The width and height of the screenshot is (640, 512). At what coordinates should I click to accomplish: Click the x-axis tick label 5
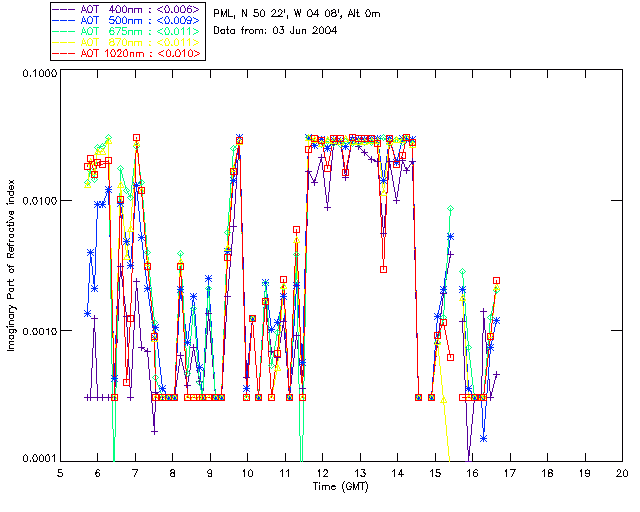tap(60, 472)
